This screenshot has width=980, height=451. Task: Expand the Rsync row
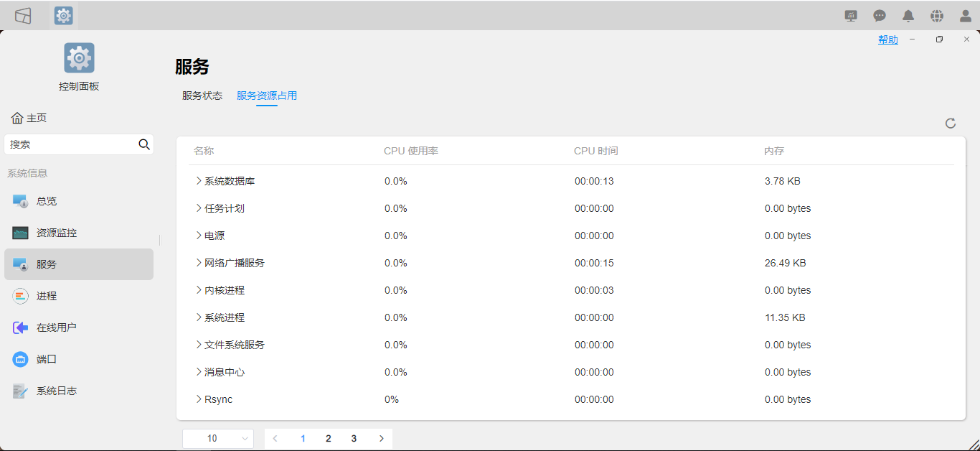(x=199, y=399)
